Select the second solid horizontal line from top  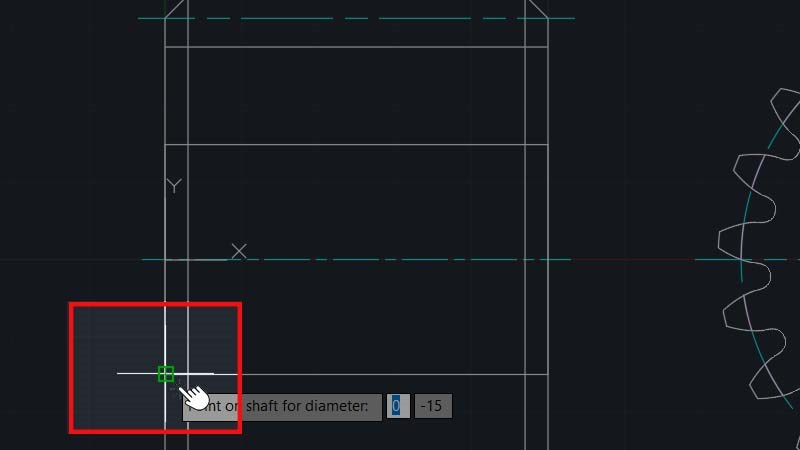click(356, 145)
